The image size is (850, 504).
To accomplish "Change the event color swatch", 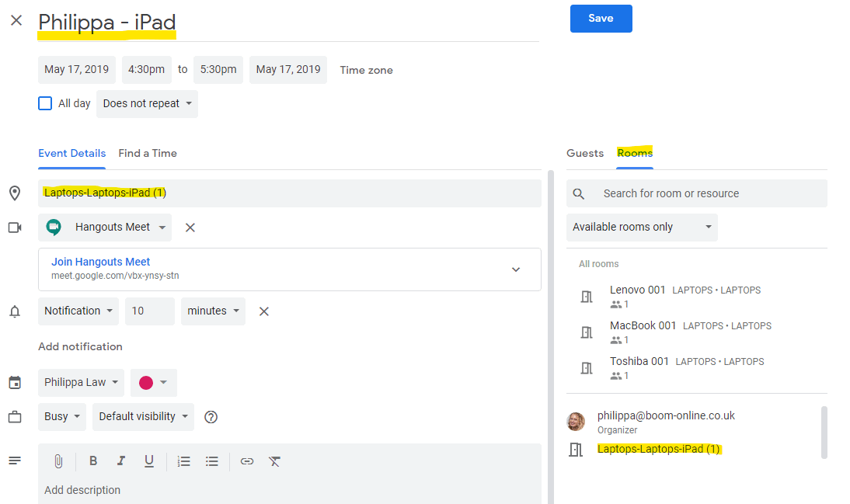I will point(153,382).
